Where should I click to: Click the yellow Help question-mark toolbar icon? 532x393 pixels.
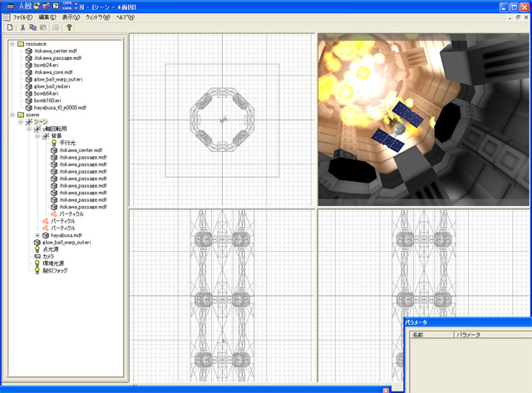69,27
